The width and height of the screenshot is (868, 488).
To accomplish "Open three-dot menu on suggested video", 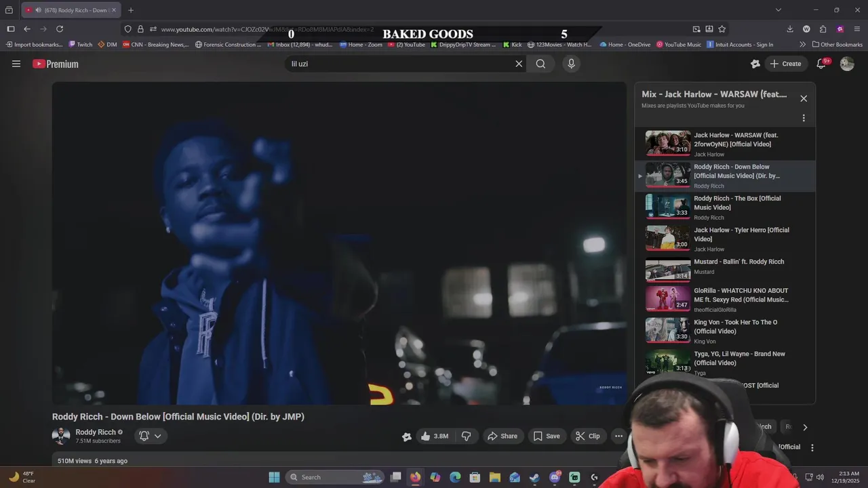I will point(812,447).
